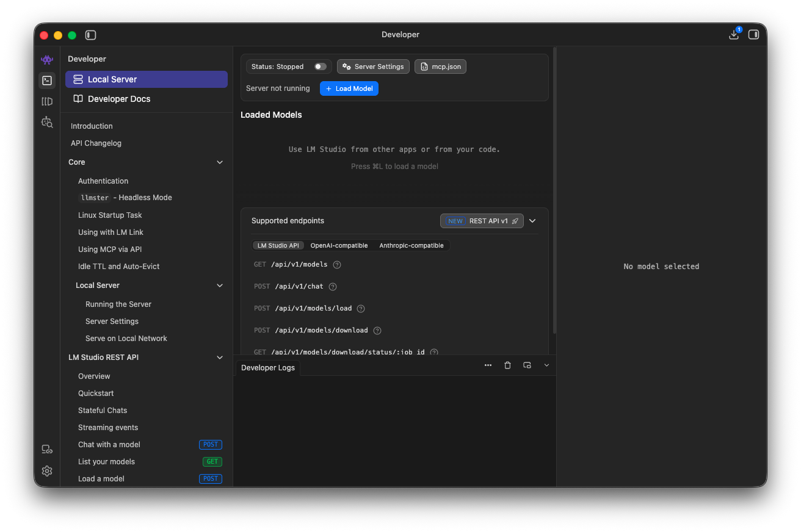This screenshot has height=532, width=801.
Task: Open the Serve on Local Network page
Action: [x=126, y=339]
